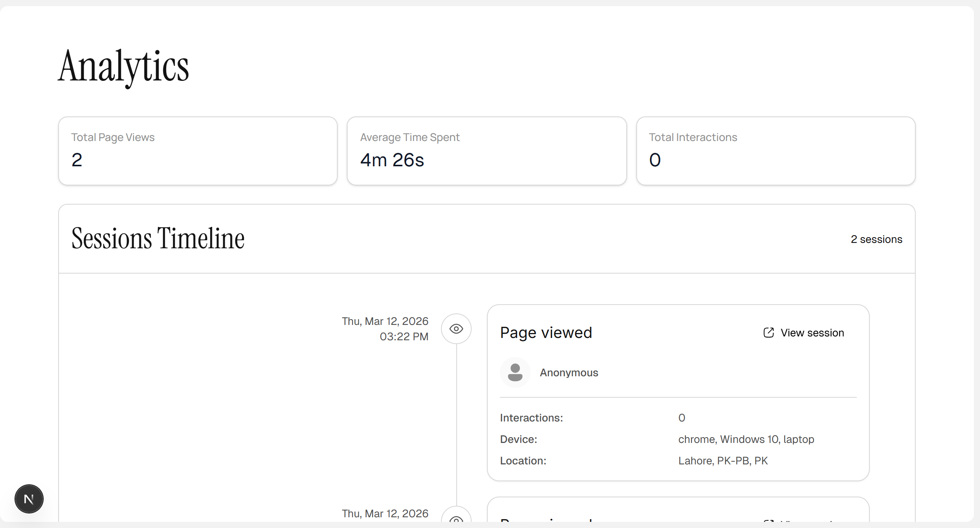
Task: Click the Thu, Mar 12, 2026 03:22 PM timestamp
Action: 385,329
